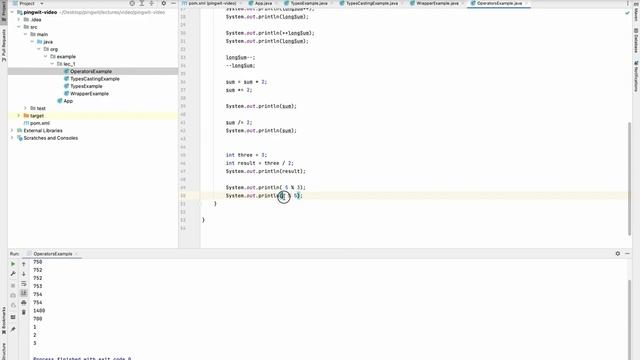
Task: Expand all items in the Project tree
Action: [x=142, y=3]
